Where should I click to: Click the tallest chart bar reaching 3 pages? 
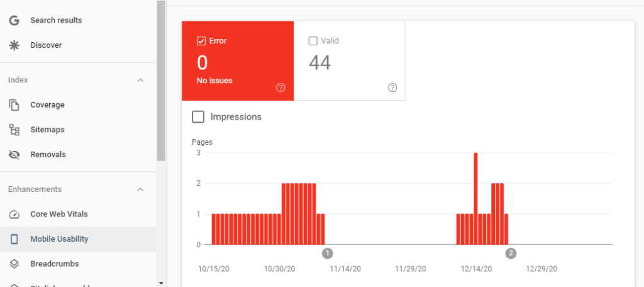[475, 199]
